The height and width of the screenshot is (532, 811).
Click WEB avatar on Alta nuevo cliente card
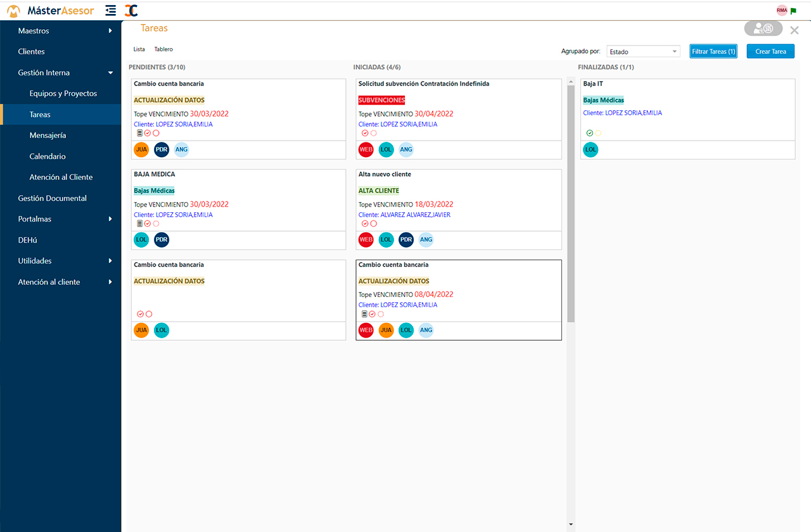[x=366, y=240]
